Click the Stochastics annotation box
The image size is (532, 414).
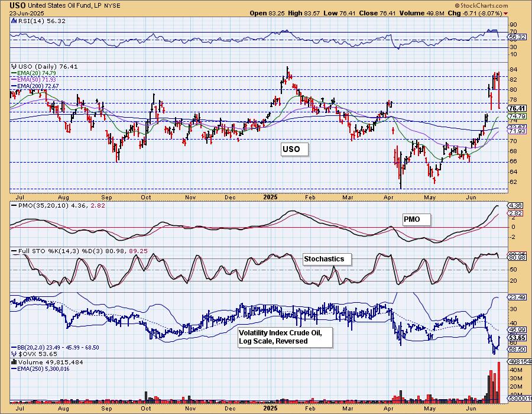(327, 259)
